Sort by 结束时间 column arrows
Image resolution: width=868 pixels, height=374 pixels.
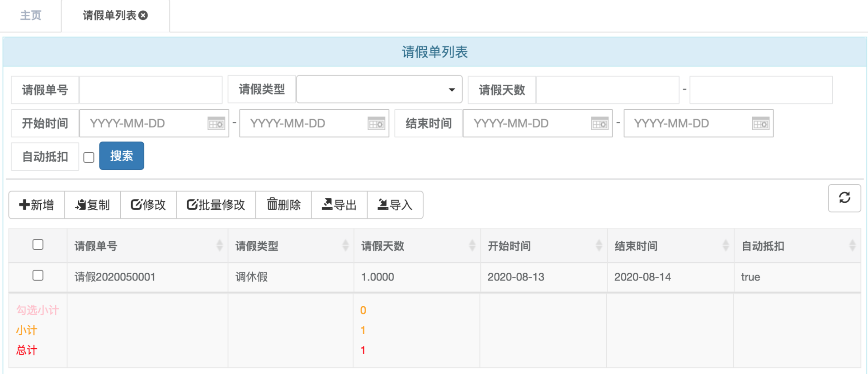(726, 246)
